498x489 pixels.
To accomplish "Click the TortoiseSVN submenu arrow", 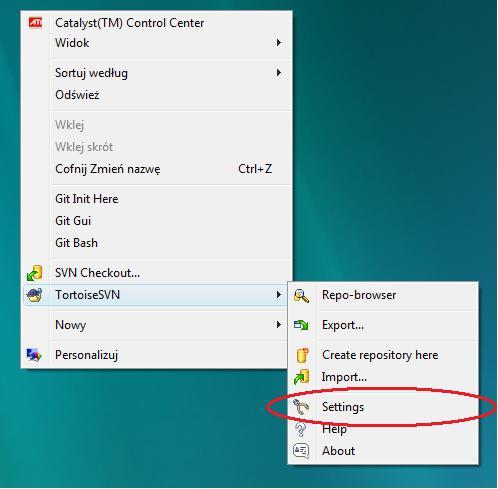I will click(x=279, y=295).
